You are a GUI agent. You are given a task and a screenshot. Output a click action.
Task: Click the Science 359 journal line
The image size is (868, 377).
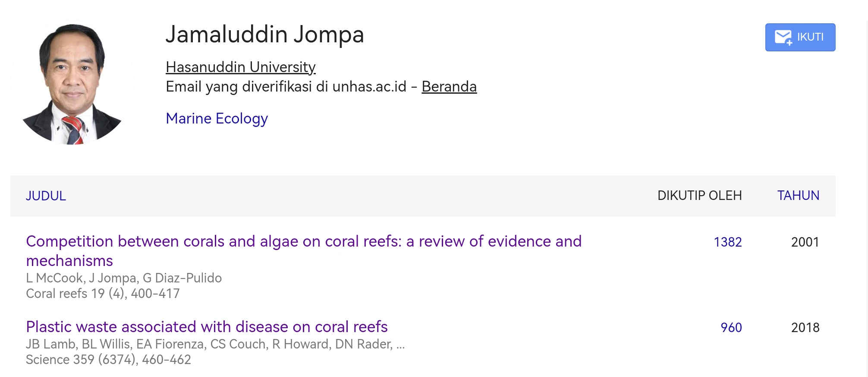pos(108,360)
